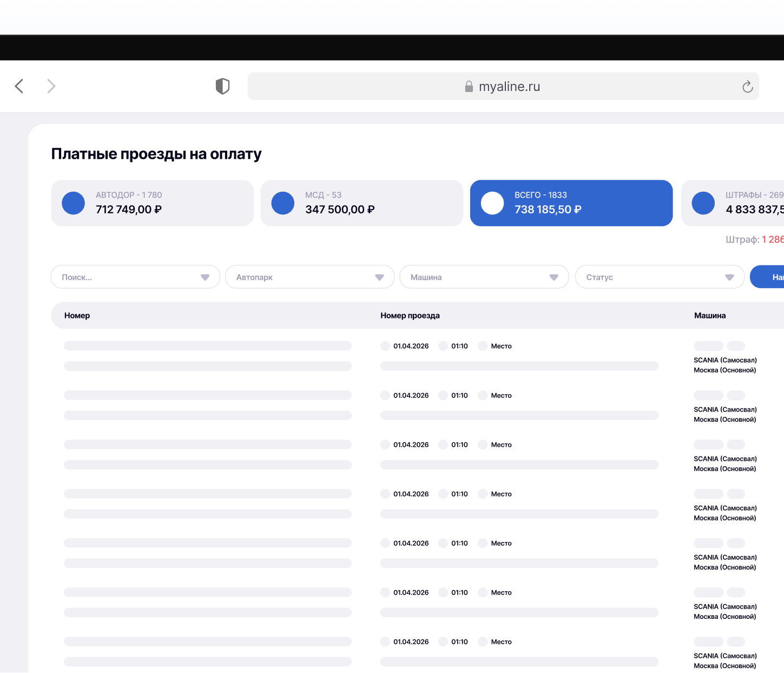The image size is (784, 673).
Task: Click Москва (Основной) in the third row
Action: (x=724, y=469)
